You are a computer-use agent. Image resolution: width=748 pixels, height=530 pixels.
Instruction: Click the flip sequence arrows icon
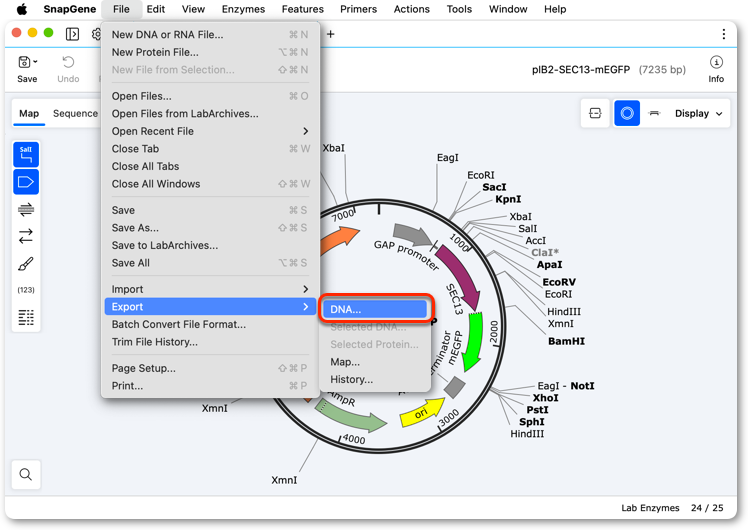(26, 236)
